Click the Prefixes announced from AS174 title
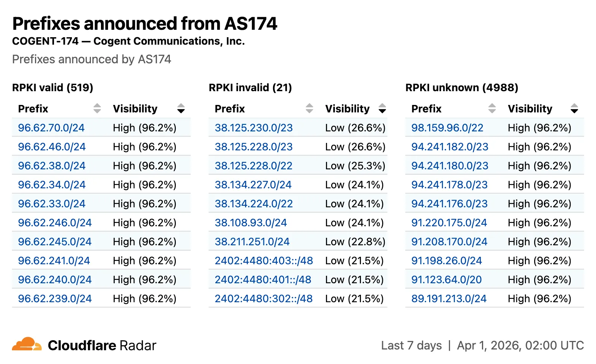The width and height of the screenshot is (596, 364). coord(145,23)
